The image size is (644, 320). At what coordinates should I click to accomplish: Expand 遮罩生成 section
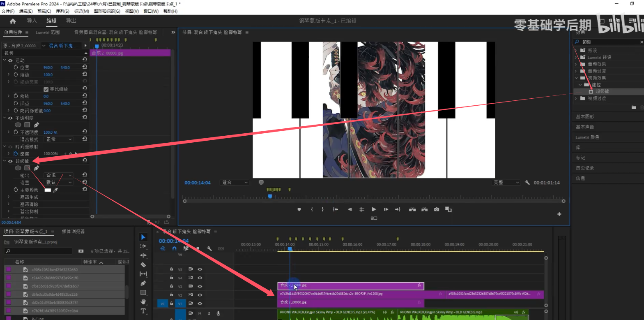pyautogui.click(x=9, y=197)
